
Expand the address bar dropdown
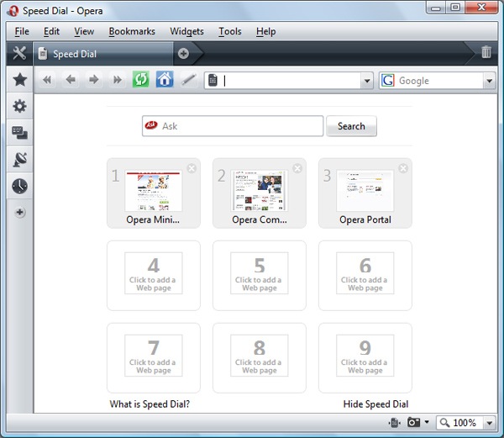[x=367, y=81]
